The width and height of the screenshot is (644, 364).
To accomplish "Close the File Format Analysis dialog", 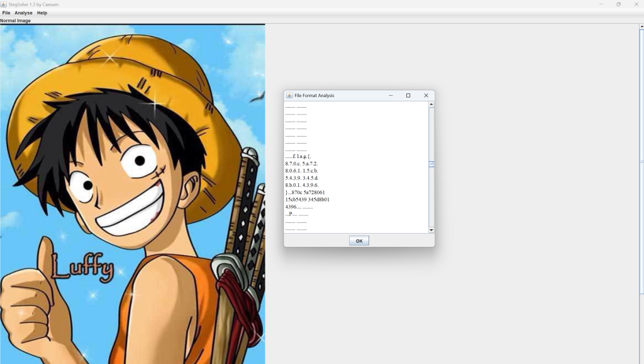I will 426,96.
